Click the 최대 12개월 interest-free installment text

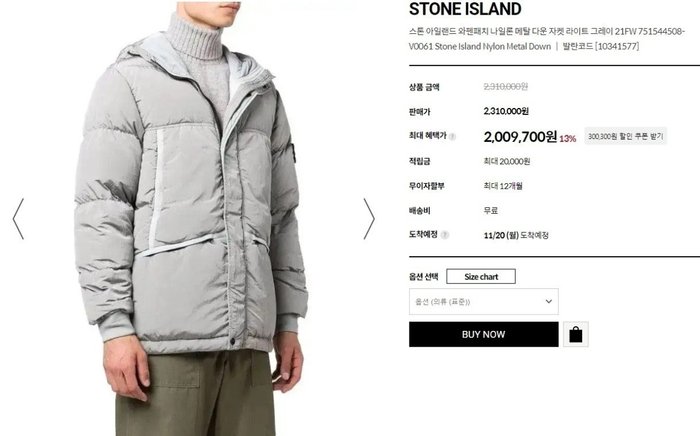(503, 186)
